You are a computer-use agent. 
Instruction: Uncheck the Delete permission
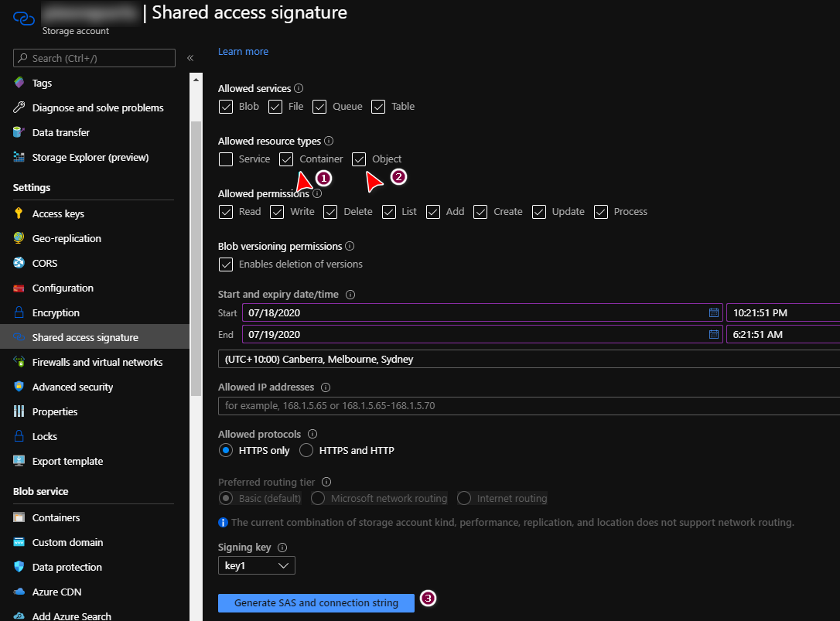point(330,211)
